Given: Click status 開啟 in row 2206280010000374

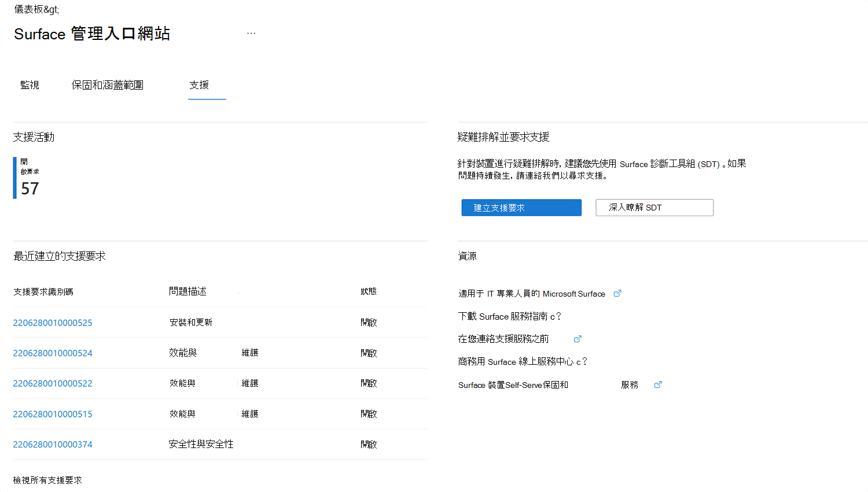Looking at the screenshot, I should click(369, 445).
